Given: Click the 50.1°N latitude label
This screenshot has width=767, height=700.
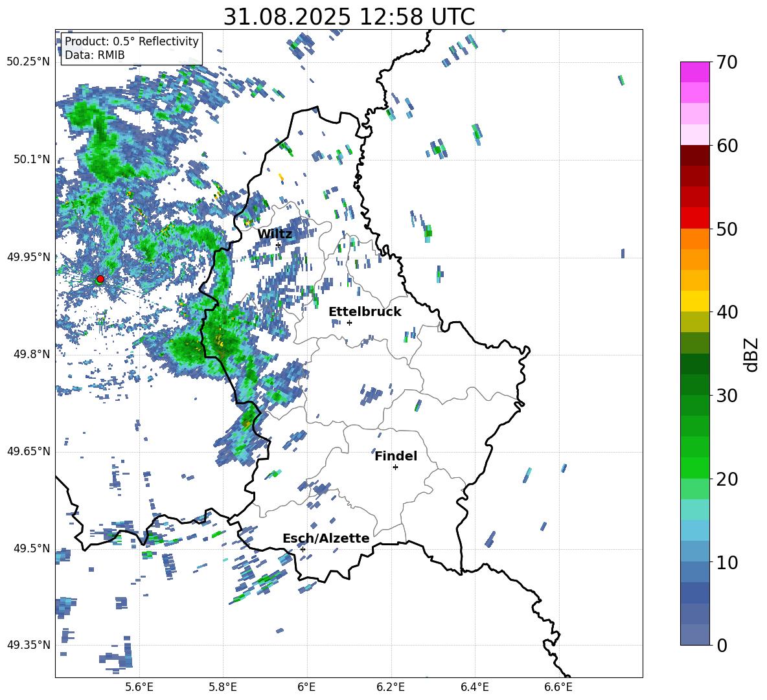Looking at the screenshot, I should pos(31,159).
